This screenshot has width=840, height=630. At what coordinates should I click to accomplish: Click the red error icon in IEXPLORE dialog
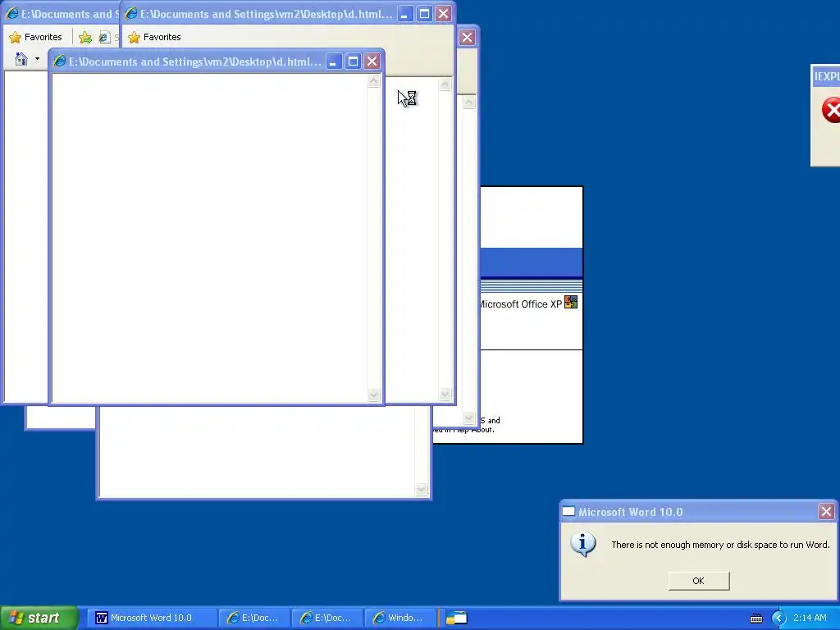click(x=832, y=110)
